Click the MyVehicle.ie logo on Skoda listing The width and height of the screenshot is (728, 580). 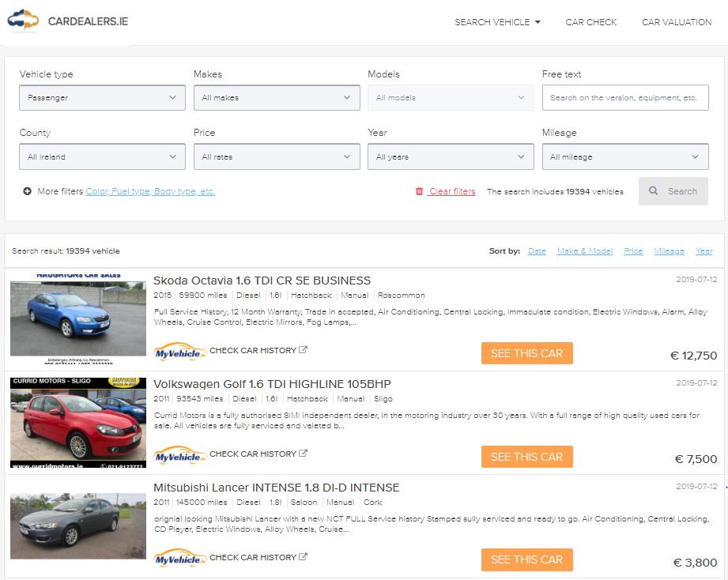pos(179,351)
